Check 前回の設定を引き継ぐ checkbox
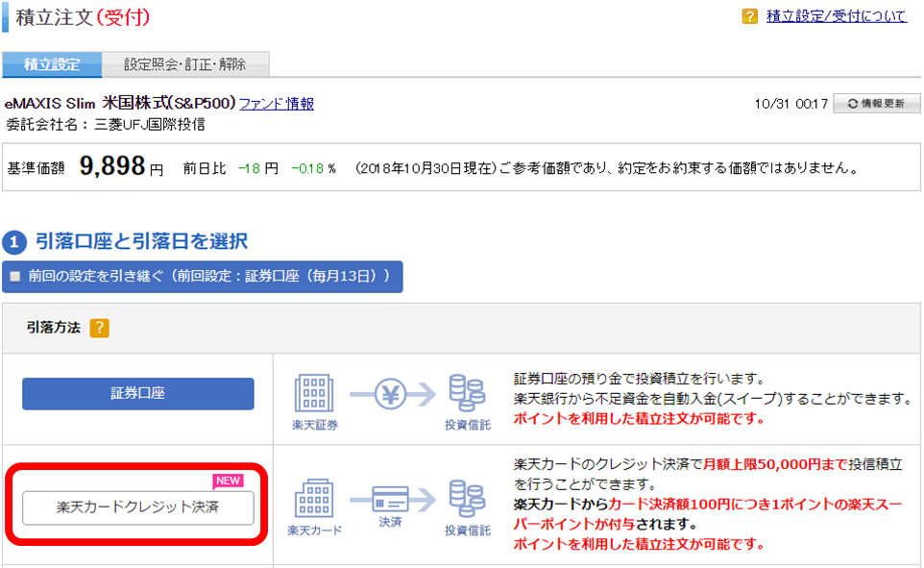924x568 pixels. point(15,276)
